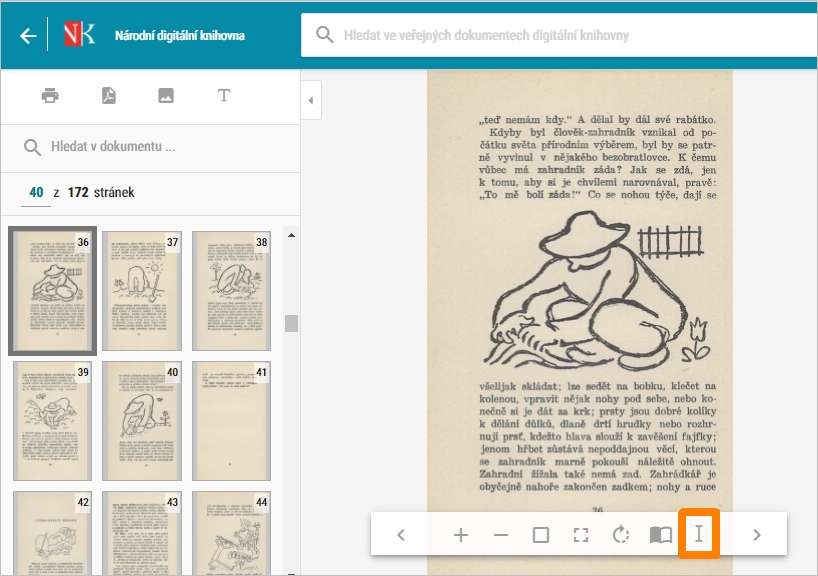The width and height of the screenshot is (818, 576).
Task: Go to the next page in viewer
Action: point(757,535)
